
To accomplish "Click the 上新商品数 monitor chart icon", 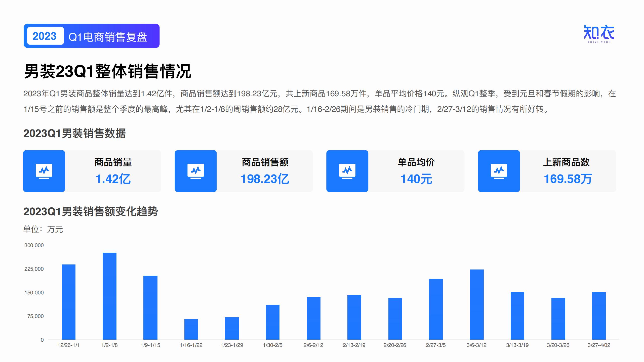I will (x=499, y=171).
